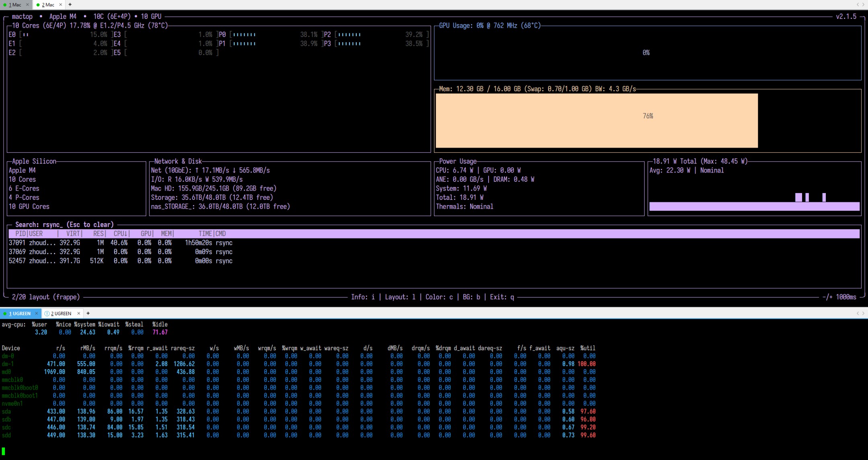Click the 'Info: i' shortcut in the footer
This screenshot has width=868, height=460.
[x=363, y=297]
